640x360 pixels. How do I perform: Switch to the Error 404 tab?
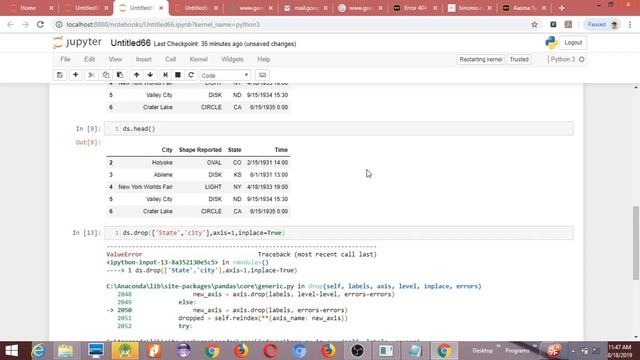pos(415,8)
